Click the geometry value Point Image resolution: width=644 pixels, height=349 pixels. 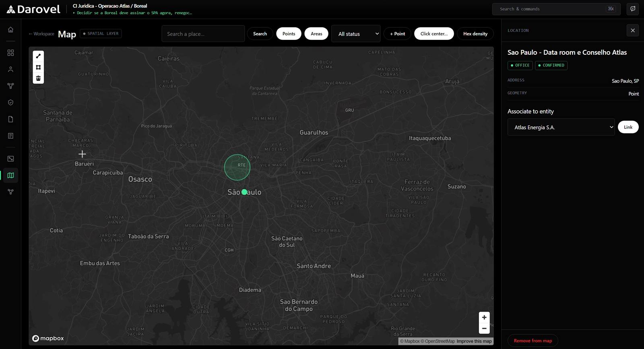point(634,94)
